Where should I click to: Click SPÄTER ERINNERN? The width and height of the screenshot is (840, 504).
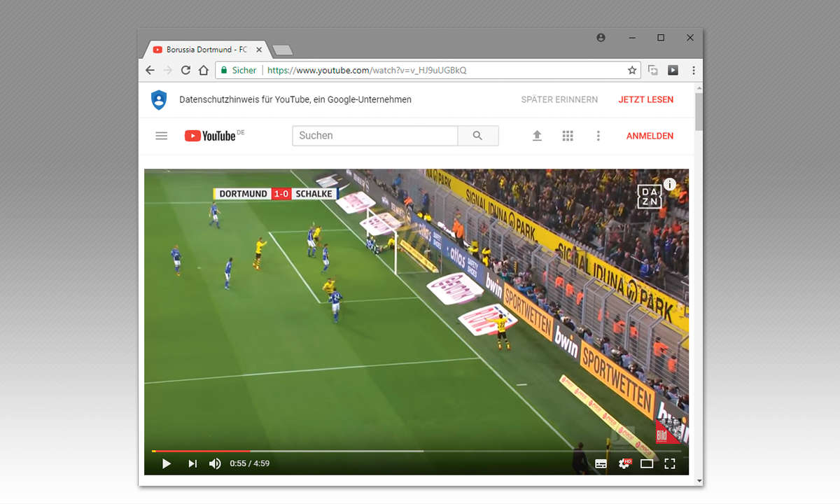559,99
